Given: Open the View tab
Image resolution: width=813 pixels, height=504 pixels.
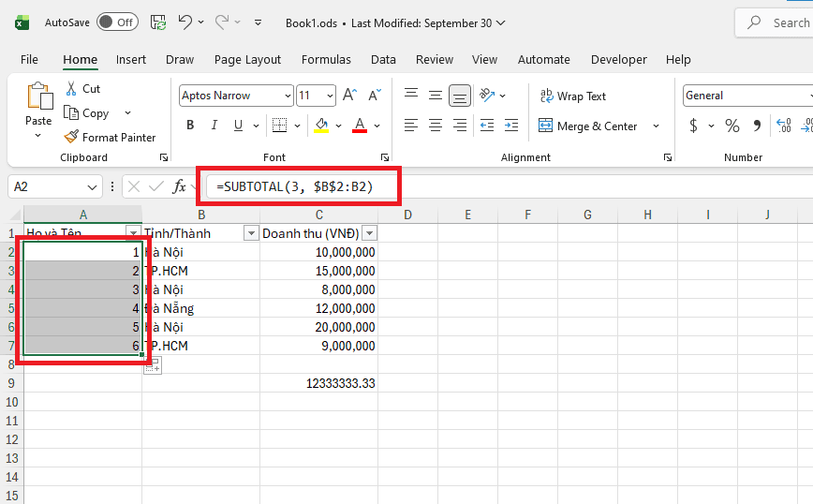Looking at the screenshot, I should point(484,60).
